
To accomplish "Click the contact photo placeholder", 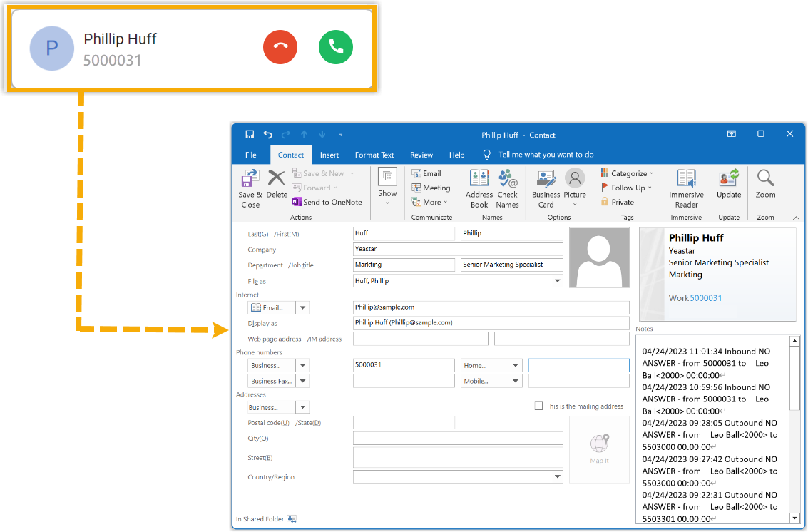I will [599, 257].
